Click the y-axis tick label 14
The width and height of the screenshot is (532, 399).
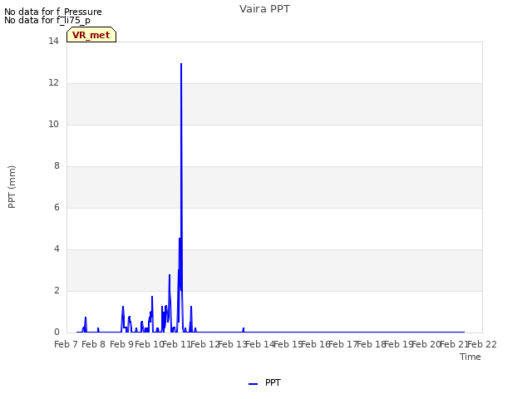click(53, 41)
